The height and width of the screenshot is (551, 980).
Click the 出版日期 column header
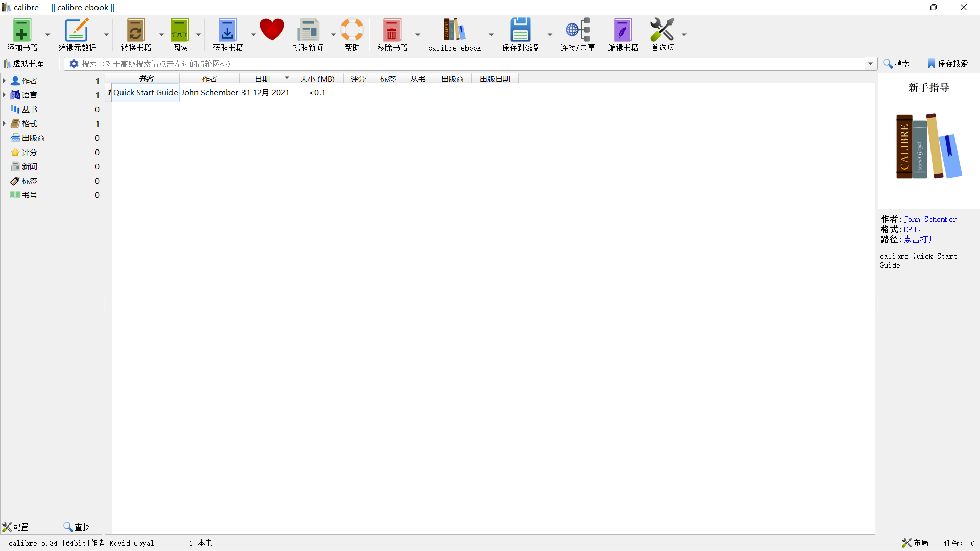click(x=495, y=79)
